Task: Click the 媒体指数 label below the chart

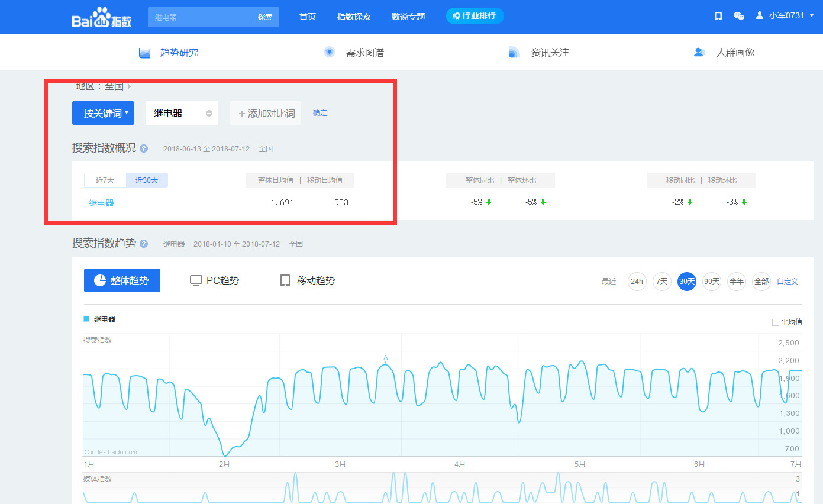Action: [x=98, y=479]
